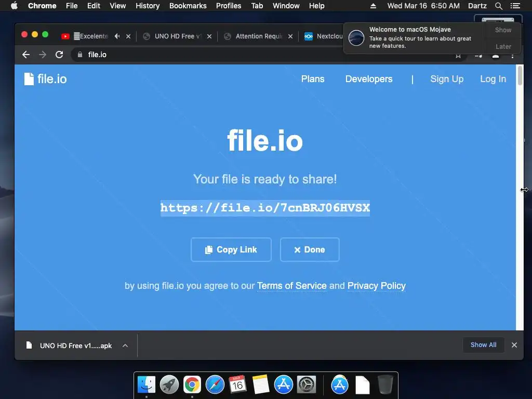Open Finder from the Dock

point(146,384)
